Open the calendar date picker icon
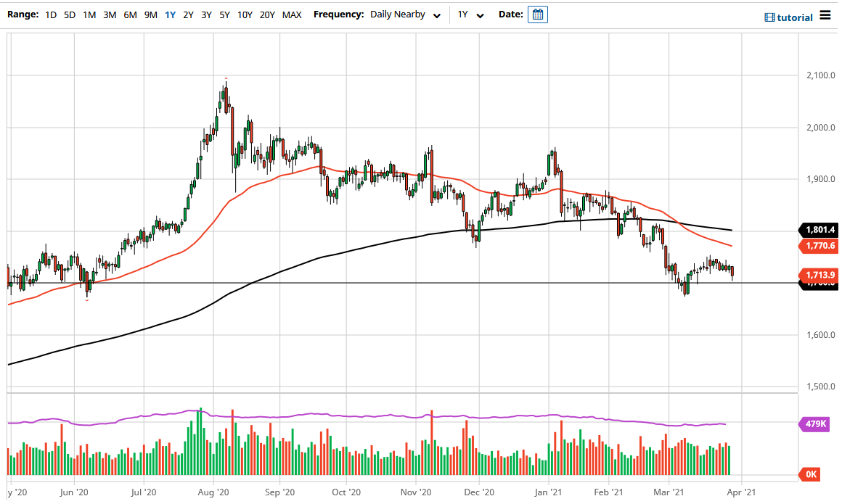842x504 pixels. click(x=538, y=15)
